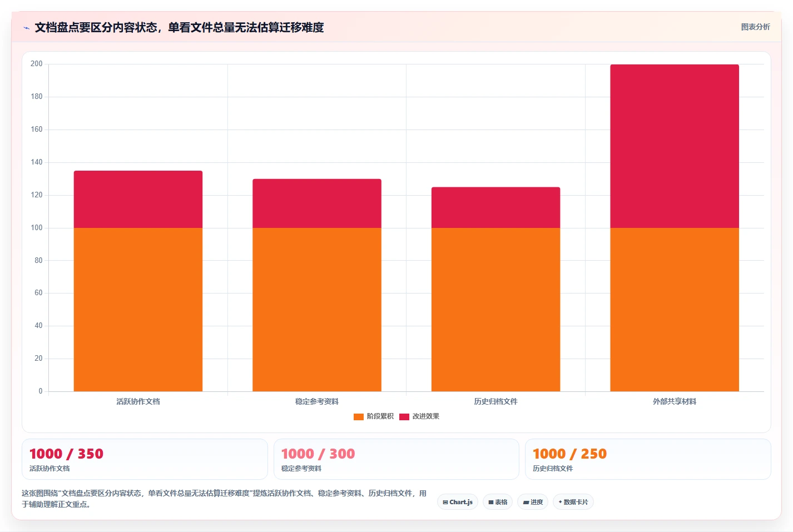The width and height of the screenshot is (793, 532).
Task: Click the orange segment of the 活跃协作文档 bar
Action: point(138,310)
